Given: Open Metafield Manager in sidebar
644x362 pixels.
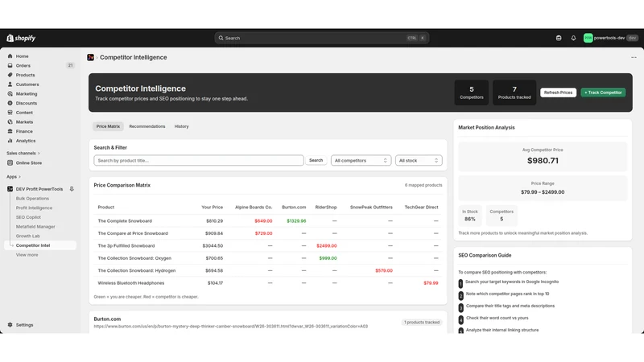Looking at the screenshot, I should pos(35,227).
